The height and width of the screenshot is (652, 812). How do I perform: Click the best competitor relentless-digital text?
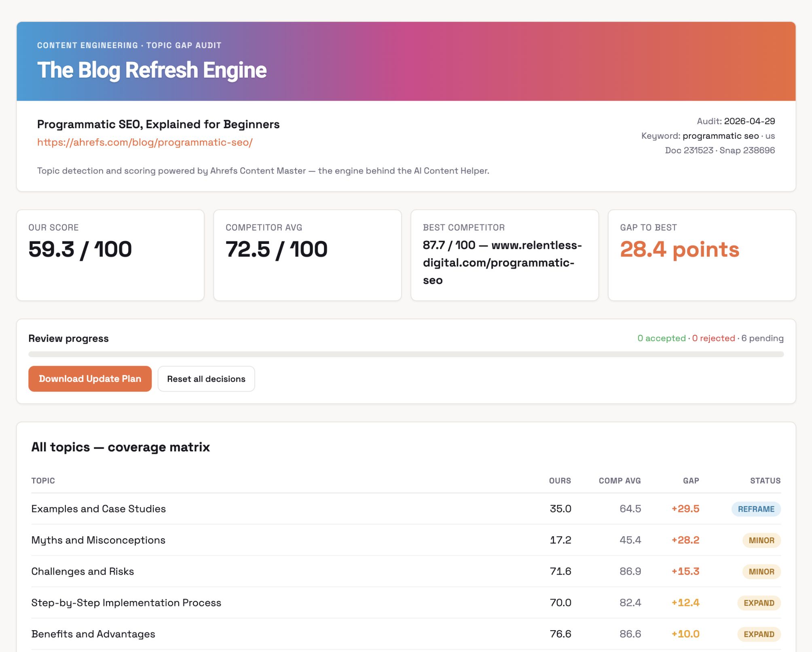pyautogui.click(x=502, y=262)
